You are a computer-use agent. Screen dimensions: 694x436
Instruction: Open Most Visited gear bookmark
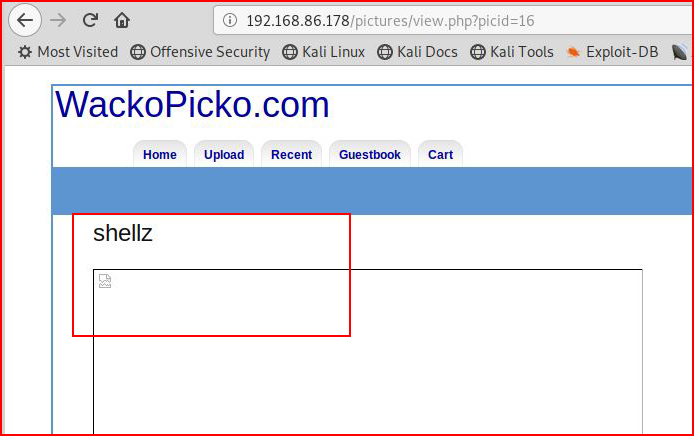tap(68, 52)
